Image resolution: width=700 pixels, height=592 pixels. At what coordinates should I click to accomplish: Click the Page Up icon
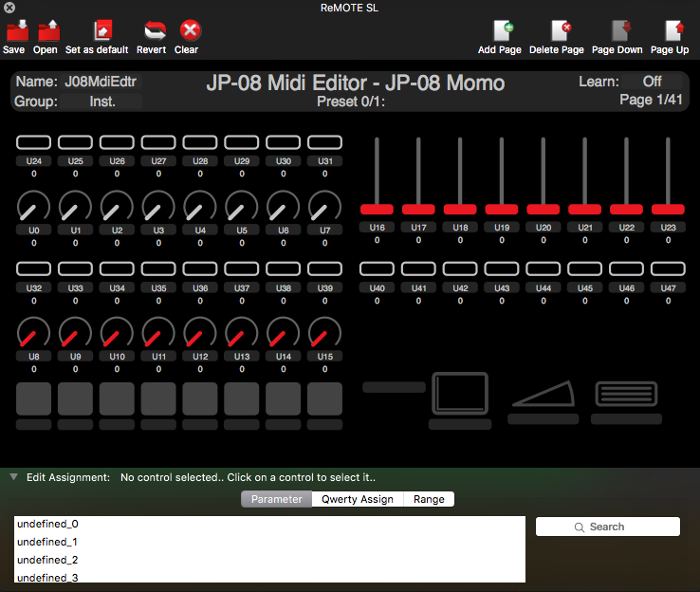click(x=673, y=30)
